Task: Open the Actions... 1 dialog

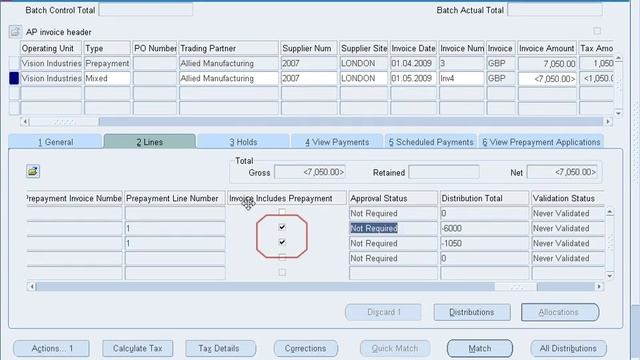Action: tap(51, 349)
